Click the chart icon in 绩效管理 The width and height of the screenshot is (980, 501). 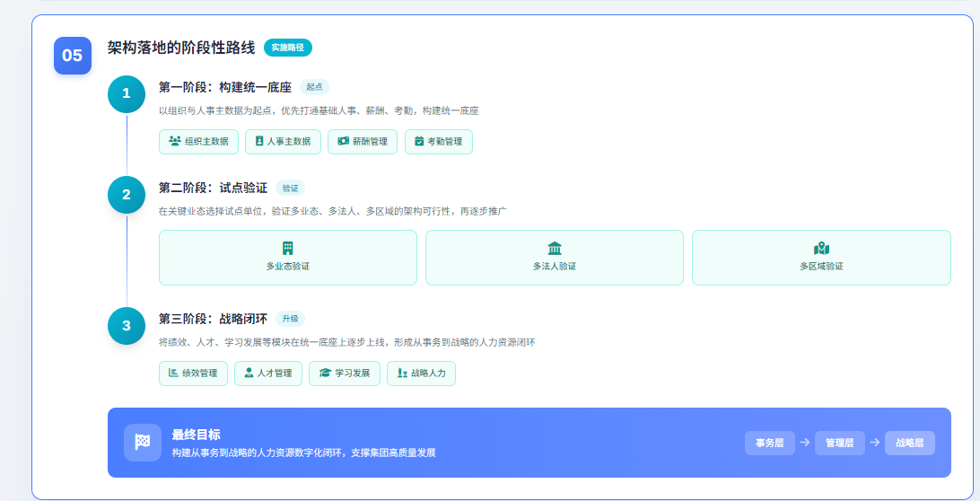point(173,373)
